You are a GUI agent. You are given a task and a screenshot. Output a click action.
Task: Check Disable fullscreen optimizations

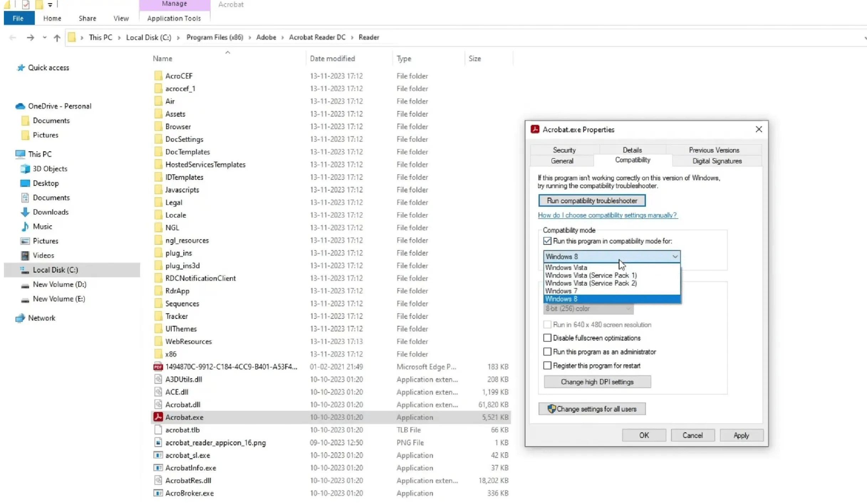pos(547,338)
